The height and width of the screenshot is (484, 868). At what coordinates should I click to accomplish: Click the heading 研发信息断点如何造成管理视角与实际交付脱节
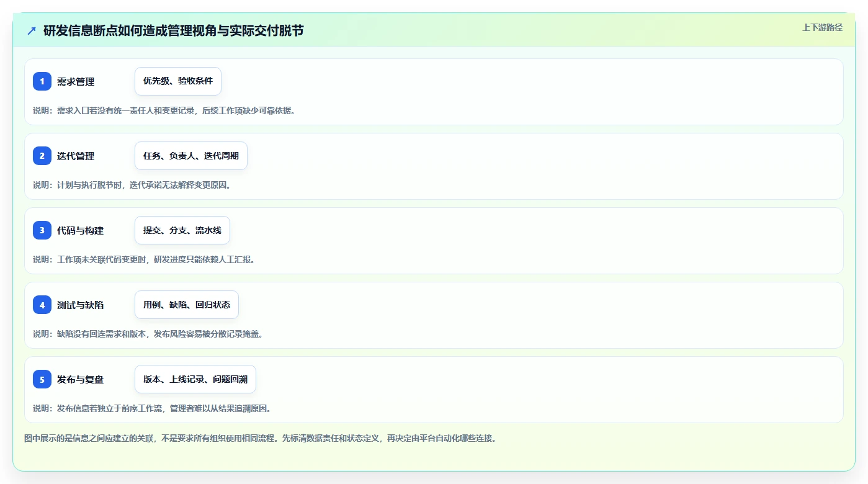(x=174, y=30)
